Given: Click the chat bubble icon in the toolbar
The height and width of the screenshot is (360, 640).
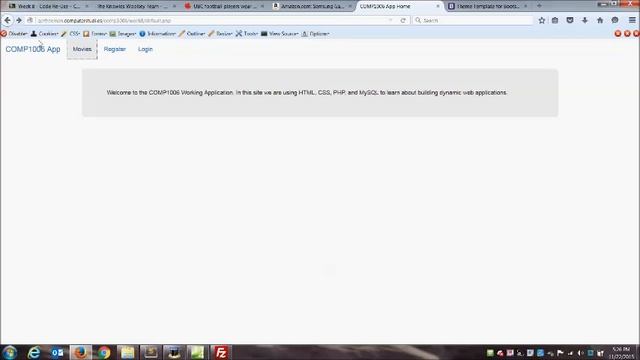Looking at the screenshot, I should click(x=615, y=20).
